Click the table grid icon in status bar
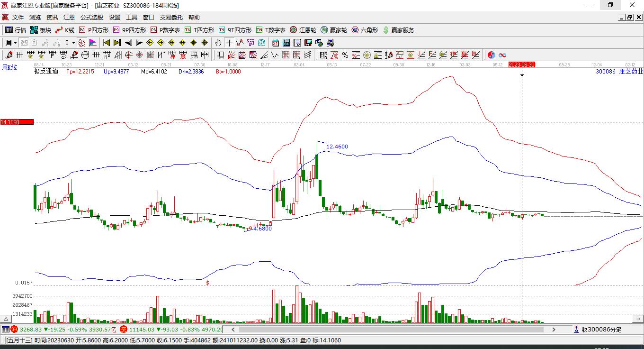Viewport: 644px width, 349px height. [x=6, y=329]
